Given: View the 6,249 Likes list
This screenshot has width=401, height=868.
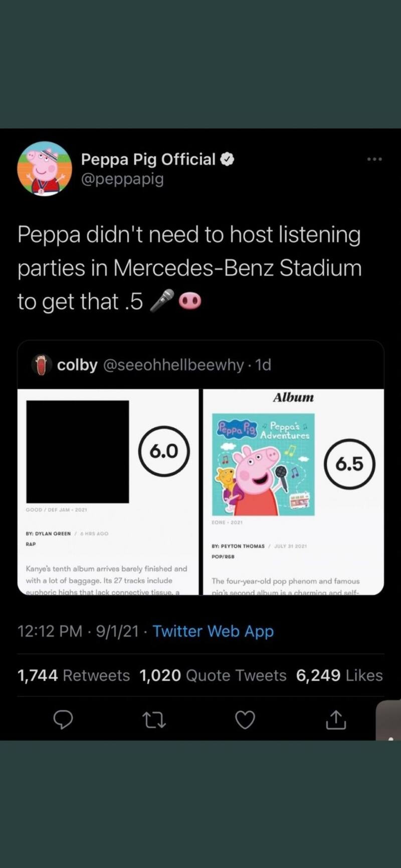Looking at the screenshot, I should click(x=339, y=675).
